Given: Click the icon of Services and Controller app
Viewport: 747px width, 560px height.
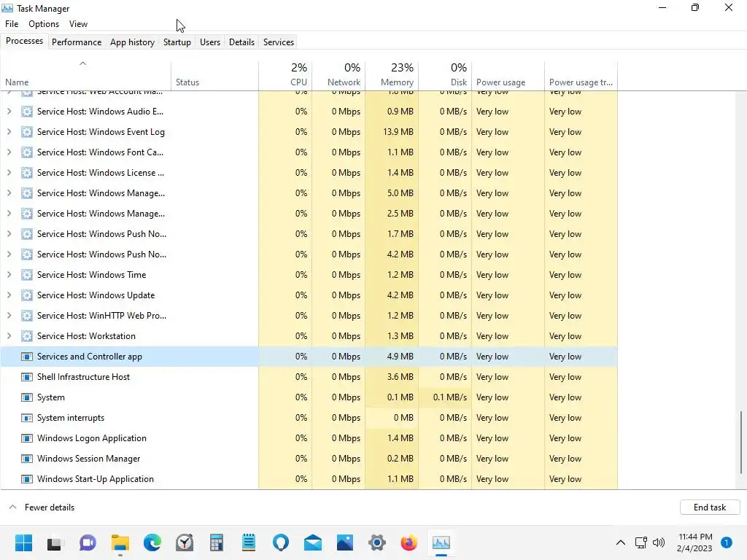Looking at the screenshot, I should pyautogui.click(x=27, y=357).
